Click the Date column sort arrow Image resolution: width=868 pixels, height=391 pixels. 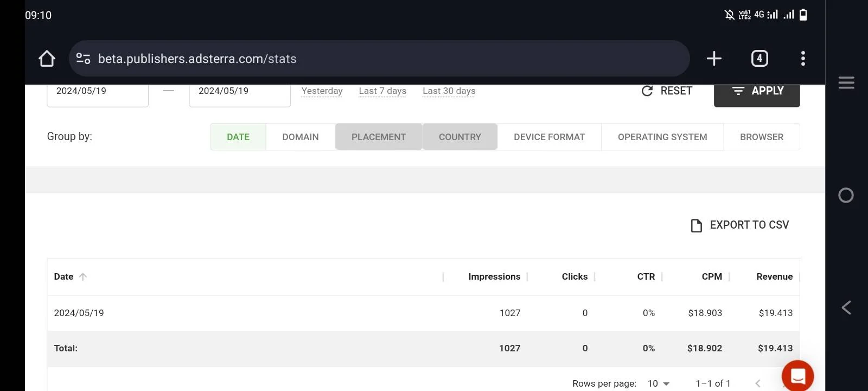pos(83,277)
